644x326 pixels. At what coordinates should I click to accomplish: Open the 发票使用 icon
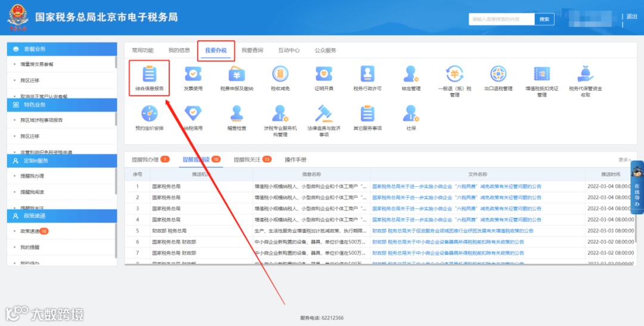193,78
